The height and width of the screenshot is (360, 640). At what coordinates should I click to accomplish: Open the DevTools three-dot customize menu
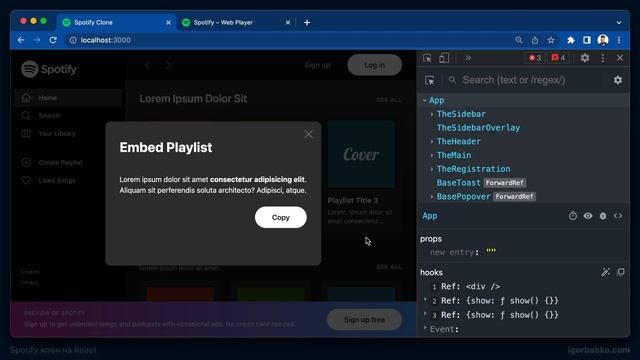pyautogui.click(x=603, y=58)
